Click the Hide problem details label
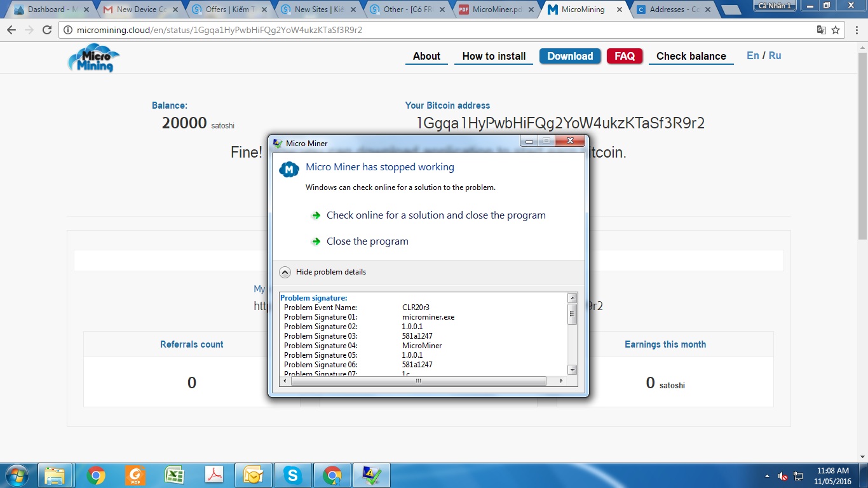Viewport: 868px width, 488px height. pyautogui.click(x=331, y=272)
